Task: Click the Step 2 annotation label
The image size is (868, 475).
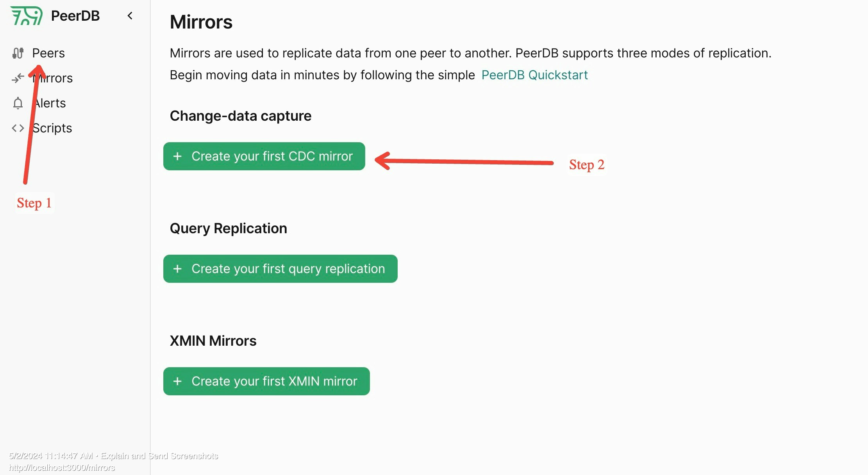Action: coord(587,165)
